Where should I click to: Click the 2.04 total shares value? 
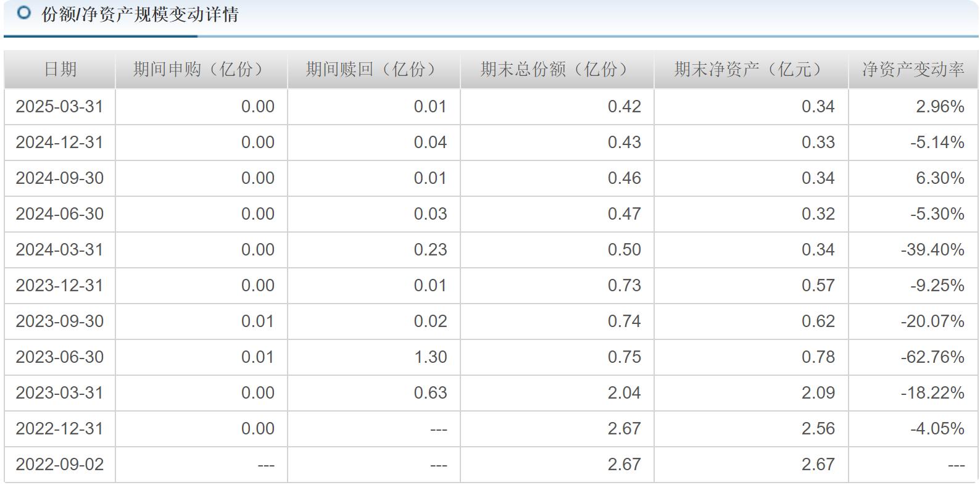[x=624, y=393]
